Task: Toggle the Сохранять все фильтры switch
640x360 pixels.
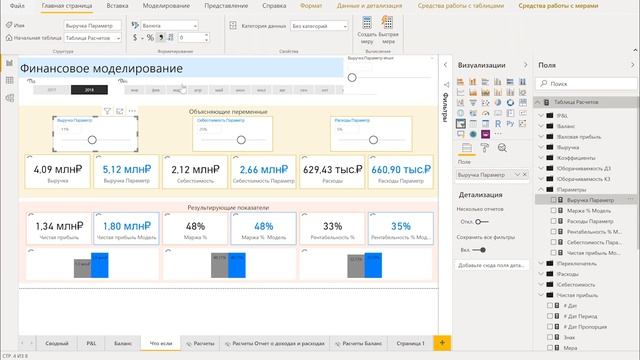Action: [479, 250]
